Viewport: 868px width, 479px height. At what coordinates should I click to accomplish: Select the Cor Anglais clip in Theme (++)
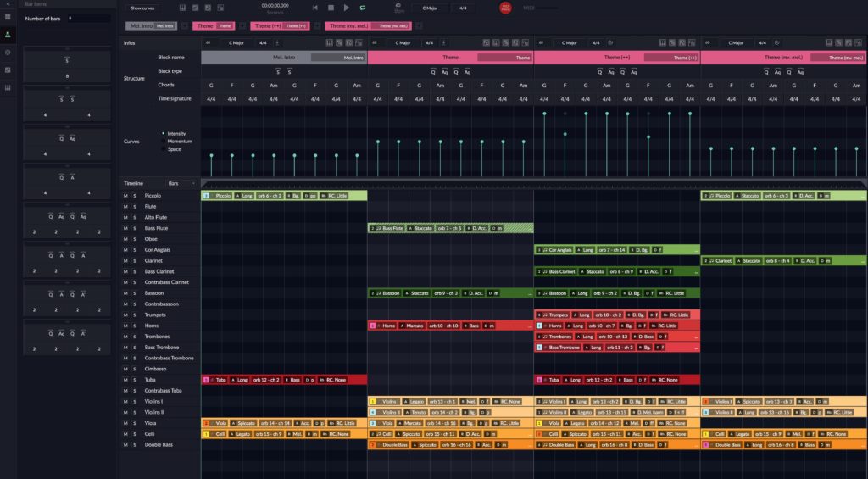click(x=617, y=250)
